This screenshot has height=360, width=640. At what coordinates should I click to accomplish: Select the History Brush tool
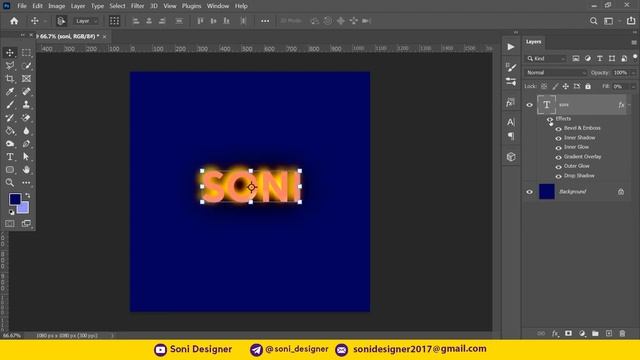[x=10, y=118]
